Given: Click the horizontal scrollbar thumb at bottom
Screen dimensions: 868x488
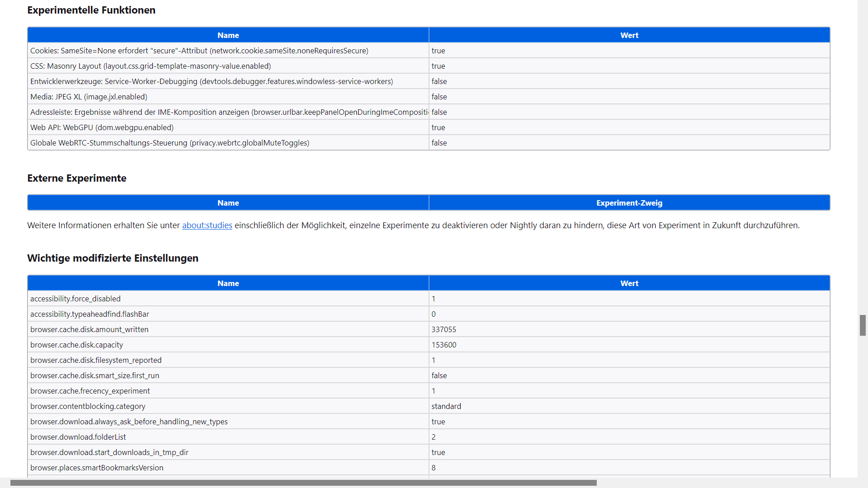Looking at the screenshot, I should pos(303,483).
